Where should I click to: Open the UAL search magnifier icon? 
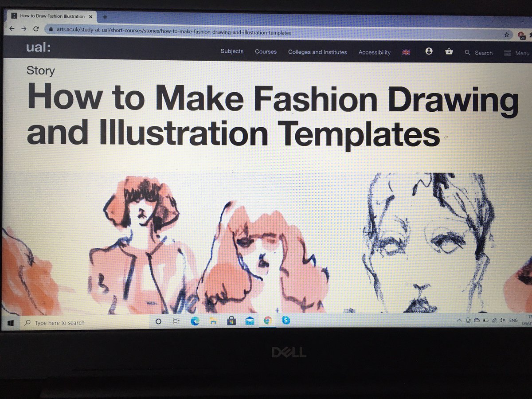click(468, 53)
